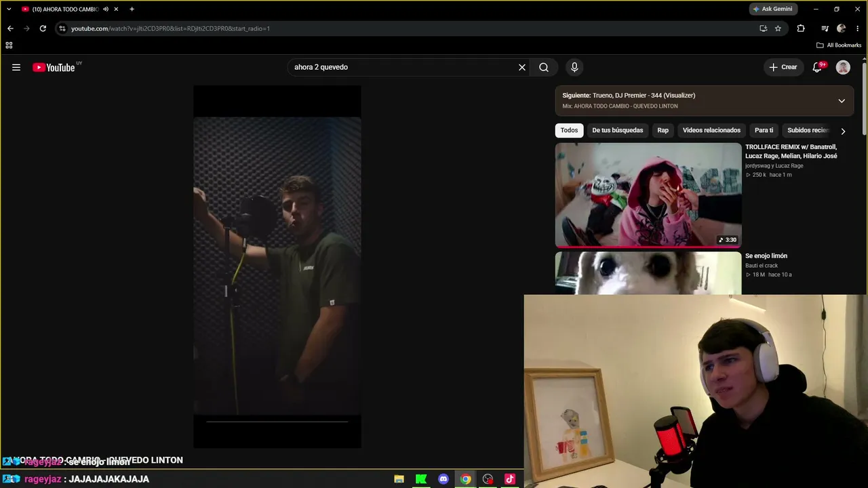Open the YouTube guide hamburger menu
Viewport: 868px width, 488px height.
coord(16,67)
